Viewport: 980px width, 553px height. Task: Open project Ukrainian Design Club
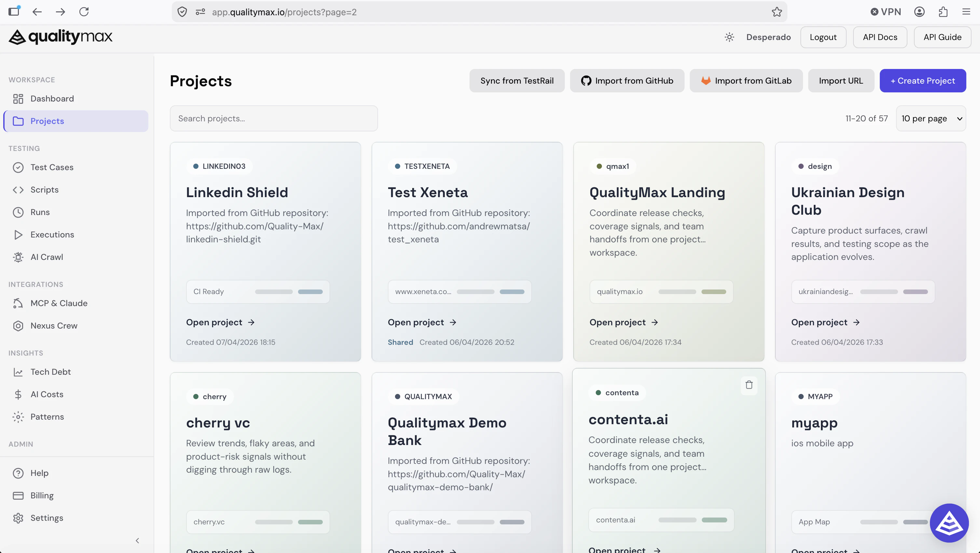click(x=825, y=322)
